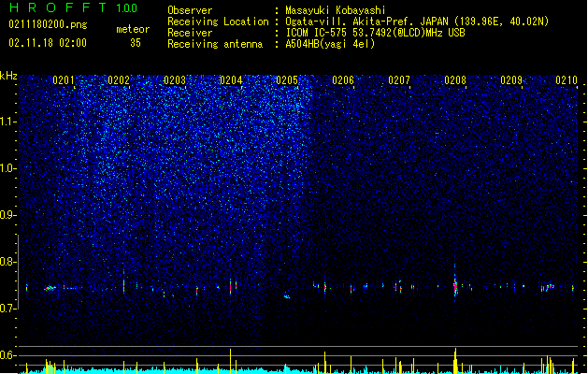This screenshot has width=588, height=374.
Task: Select the file name 0211180200.png
Action: (x=48, y=24)
